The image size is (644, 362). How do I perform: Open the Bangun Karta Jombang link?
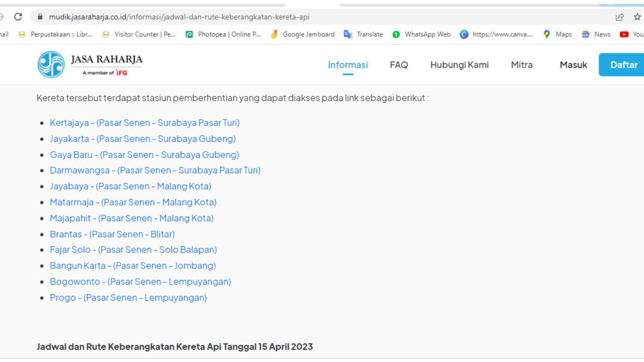tap(133, 266)
